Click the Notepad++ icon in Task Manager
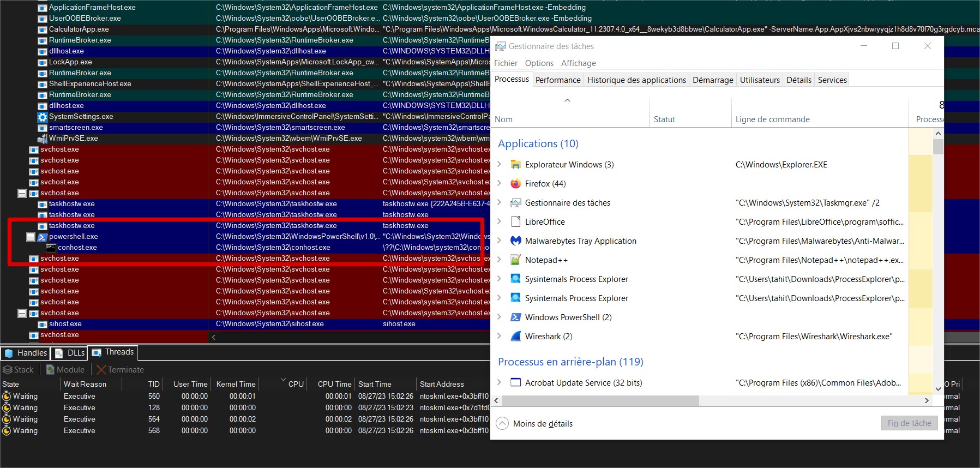 [515, 260]
